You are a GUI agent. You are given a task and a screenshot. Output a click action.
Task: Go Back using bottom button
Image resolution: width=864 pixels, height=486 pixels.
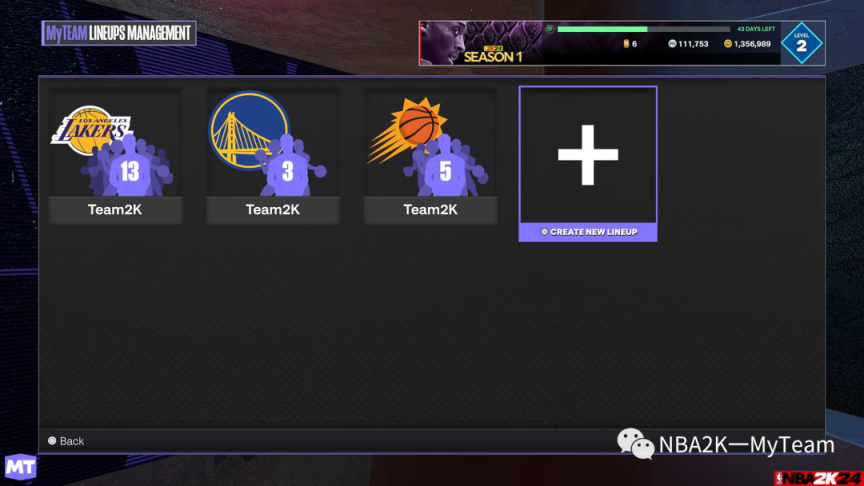(x=66, y=441)
